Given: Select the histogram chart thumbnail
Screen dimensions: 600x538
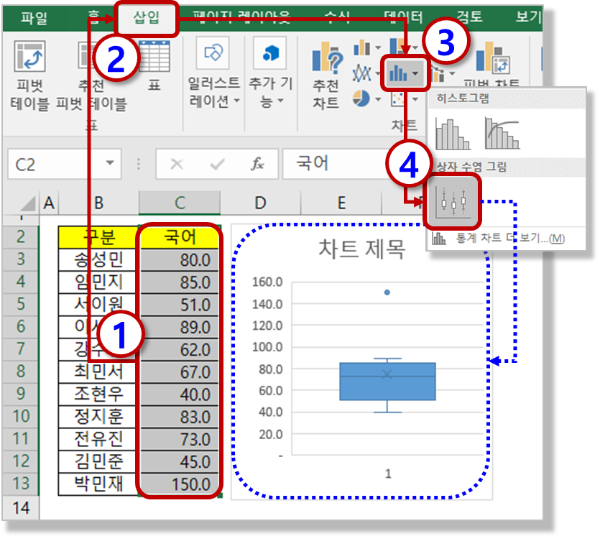Looking at the screenshot, I should click(x=453, y=134).
